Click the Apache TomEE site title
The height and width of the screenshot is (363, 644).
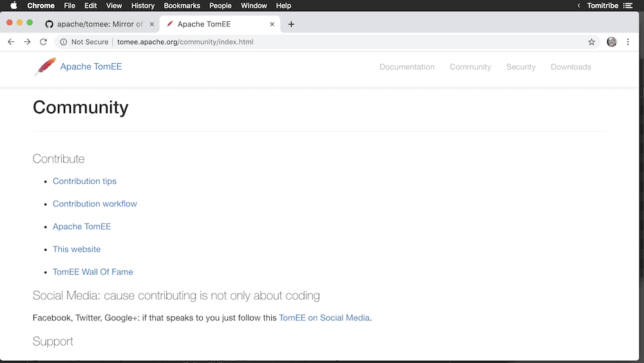(x=91, y=66)
